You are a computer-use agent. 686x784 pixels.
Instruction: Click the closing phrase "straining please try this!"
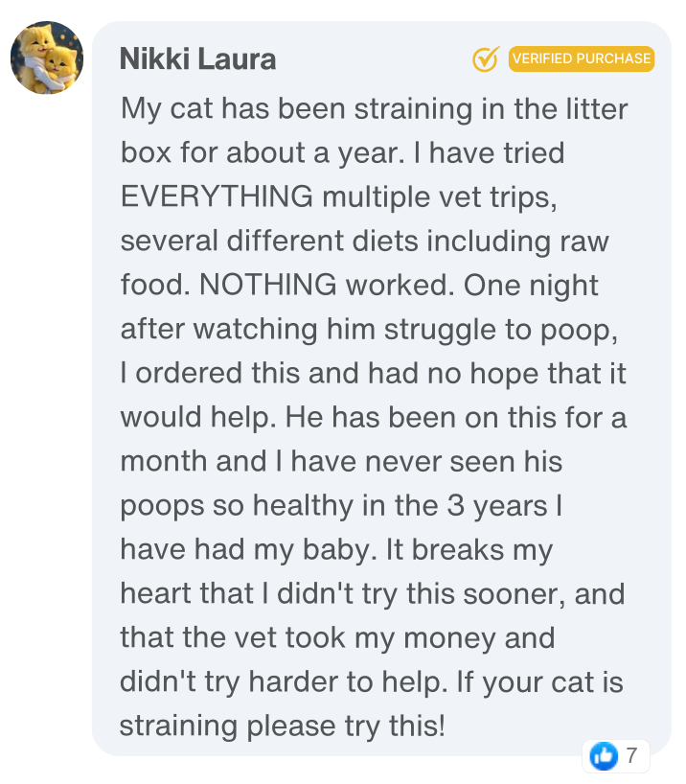[x=283, y=726]
